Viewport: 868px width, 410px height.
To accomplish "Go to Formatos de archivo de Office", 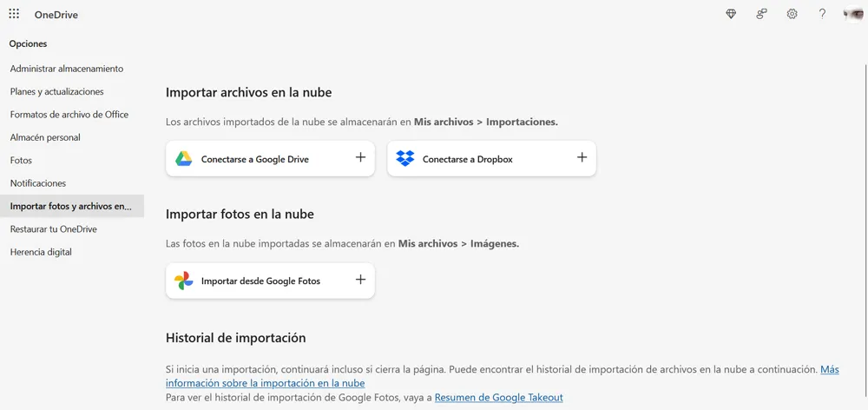I will pos(69,115).
